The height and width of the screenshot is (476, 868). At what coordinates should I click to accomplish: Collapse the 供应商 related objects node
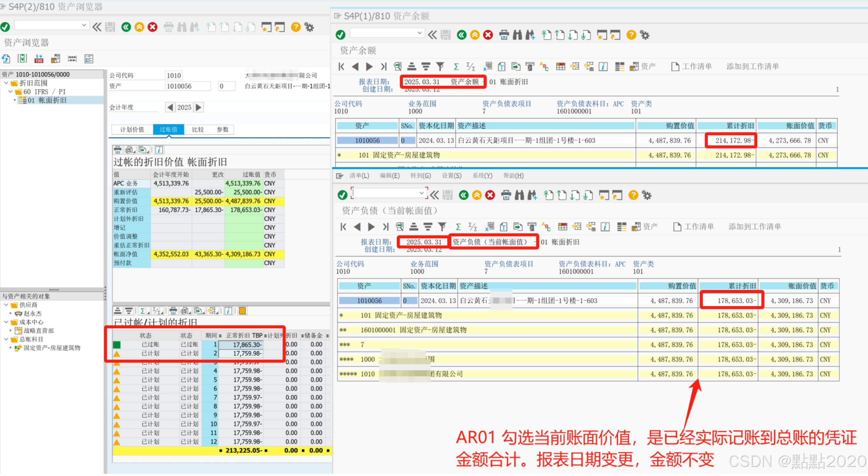coord(6,305)
